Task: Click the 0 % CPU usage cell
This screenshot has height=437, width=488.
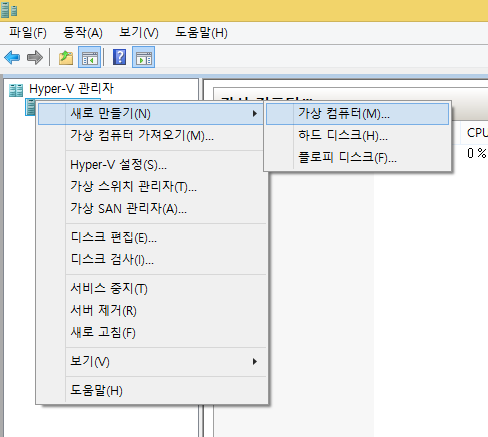Action: click(x=477, y=153)
